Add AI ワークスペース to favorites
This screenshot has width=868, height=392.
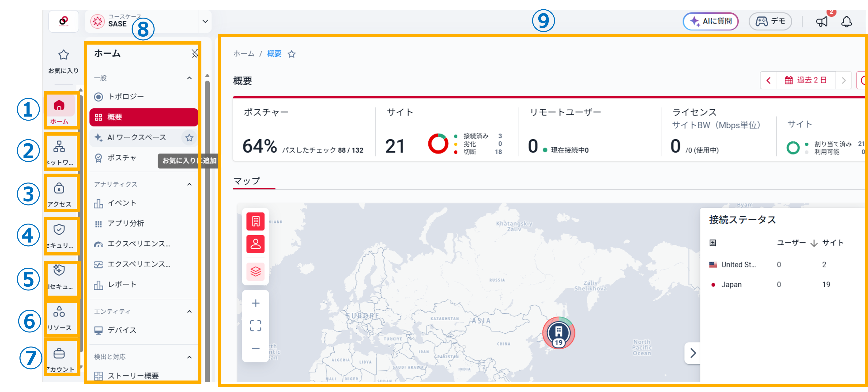pyautogui.click(x=189, y=137)
